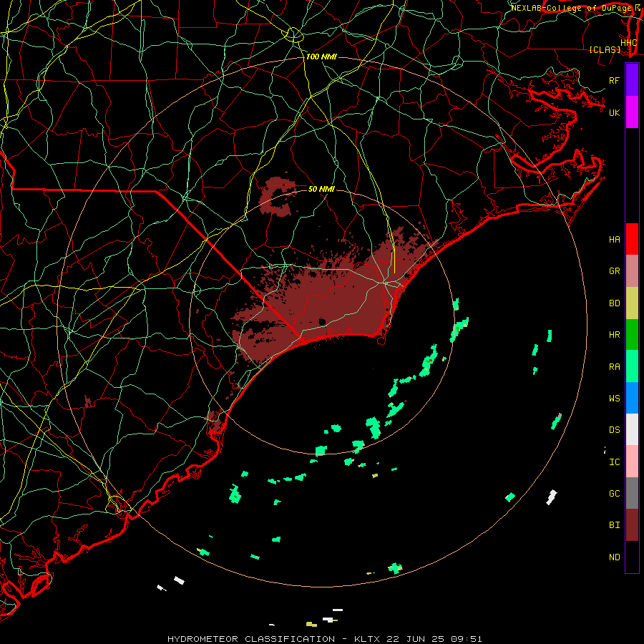Screen dimensions: 644x644
Task: Click the dark green HR legend swatch
Action: tap(632, 335)
